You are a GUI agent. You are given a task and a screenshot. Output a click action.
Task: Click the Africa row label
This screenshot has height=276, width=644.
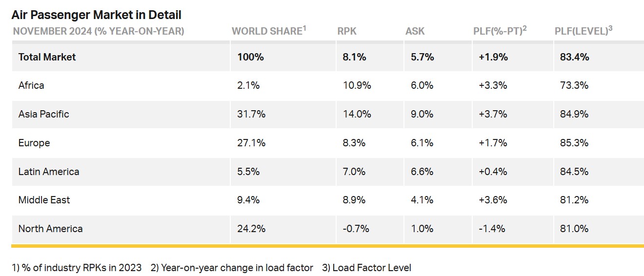pyautogui.click(x=31, y=85)
